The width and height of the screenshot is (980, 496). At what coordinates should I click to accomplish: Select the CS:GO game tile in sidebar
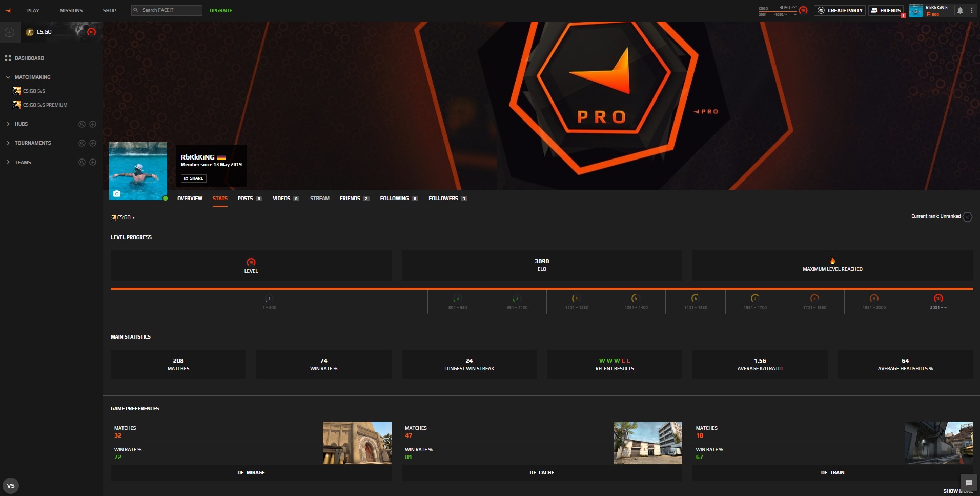coord(61,32)
